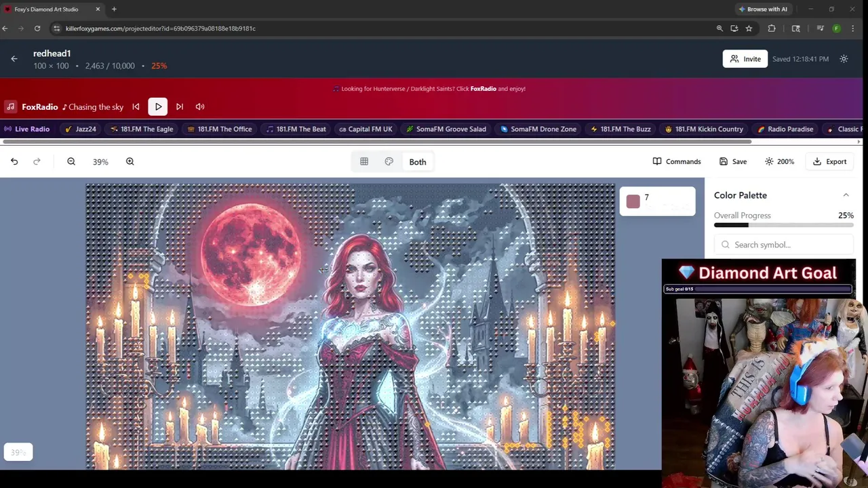Open Browse with AI
Image resolution: width=868 pixels, height=488 pixels.
click(762, 9)
